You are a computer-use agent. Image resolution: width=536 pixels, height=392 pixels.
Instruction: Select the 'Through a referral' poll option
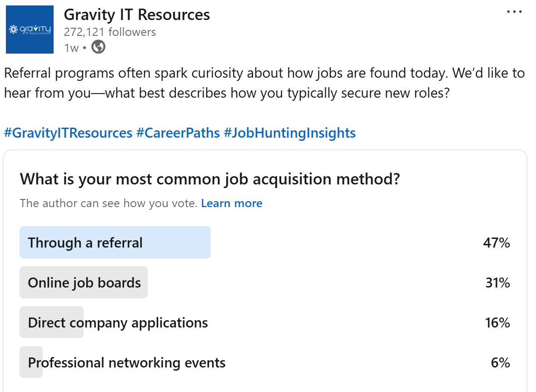coord(85,243)
